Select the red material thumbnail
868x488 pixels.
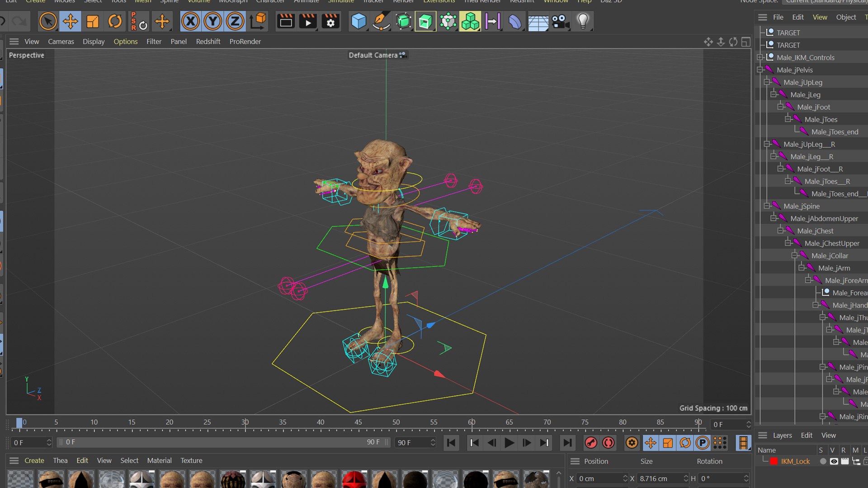pos(354,479)
